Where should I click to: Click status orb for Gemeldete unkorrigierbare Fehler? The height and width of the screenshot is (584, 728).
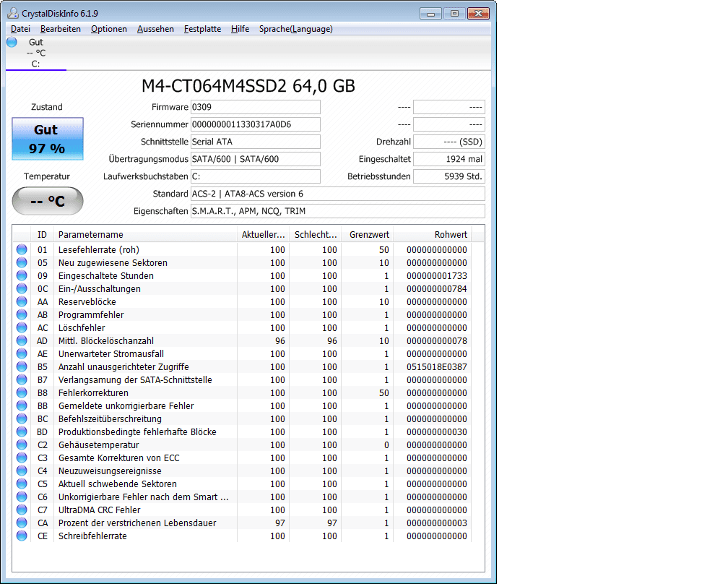pos(22,405)
